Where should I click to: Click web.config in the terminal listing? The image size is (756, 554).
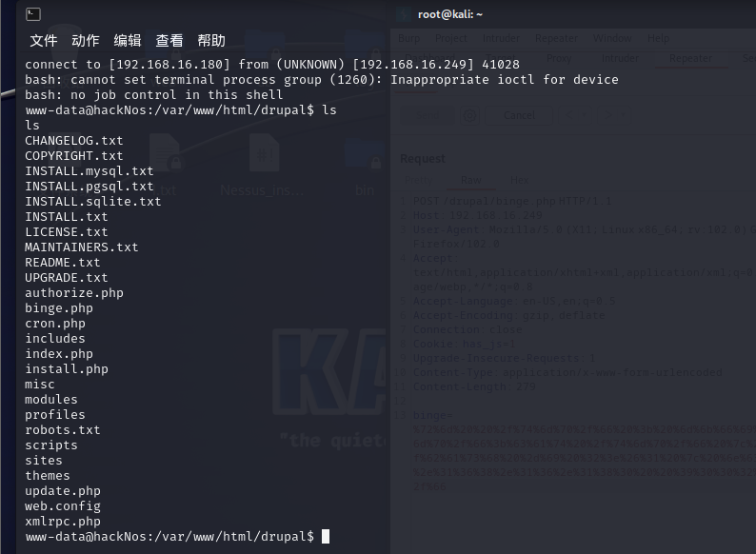[63, 506]
